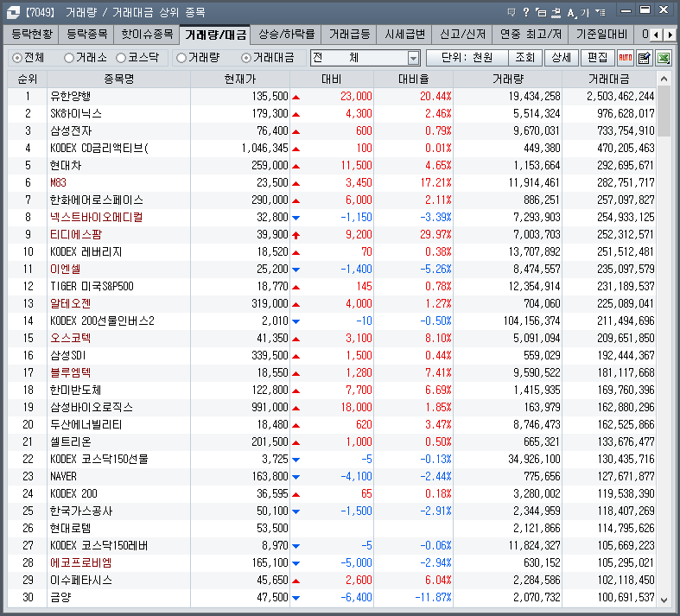Select the 현대차 row name

66,166
